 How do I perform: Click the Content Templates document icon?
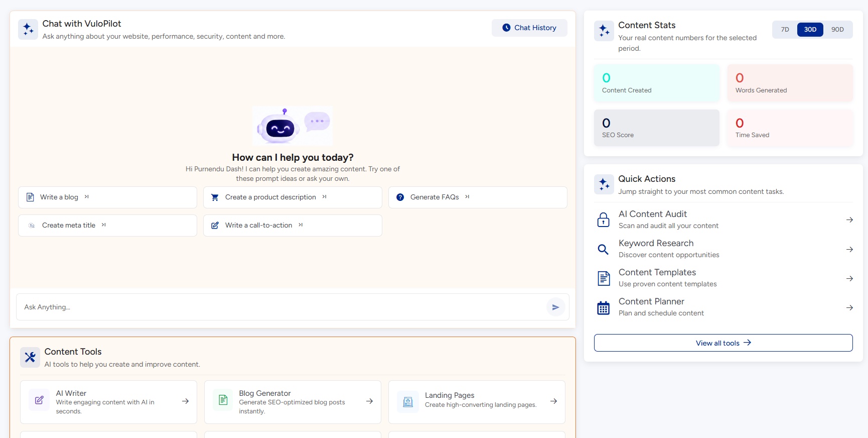(x=604, y=278)
